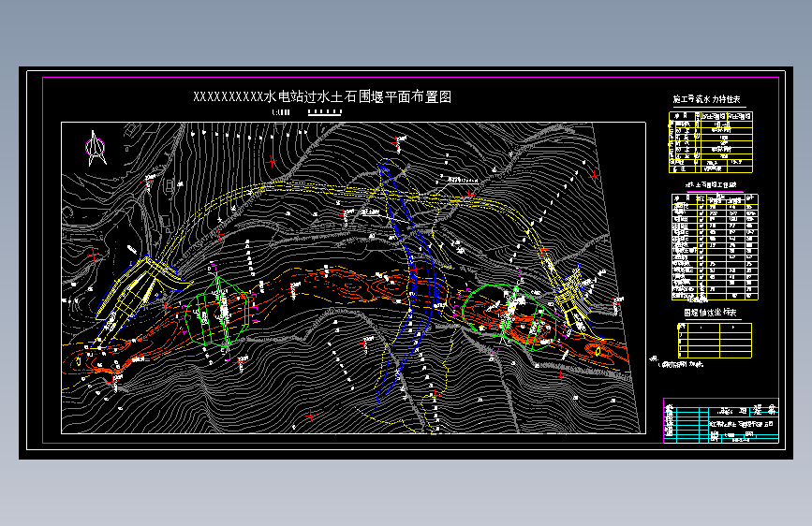812x526 pixels.
Task: Select the top yellow hydraulic characteristics table
Action: click(711, 142)
